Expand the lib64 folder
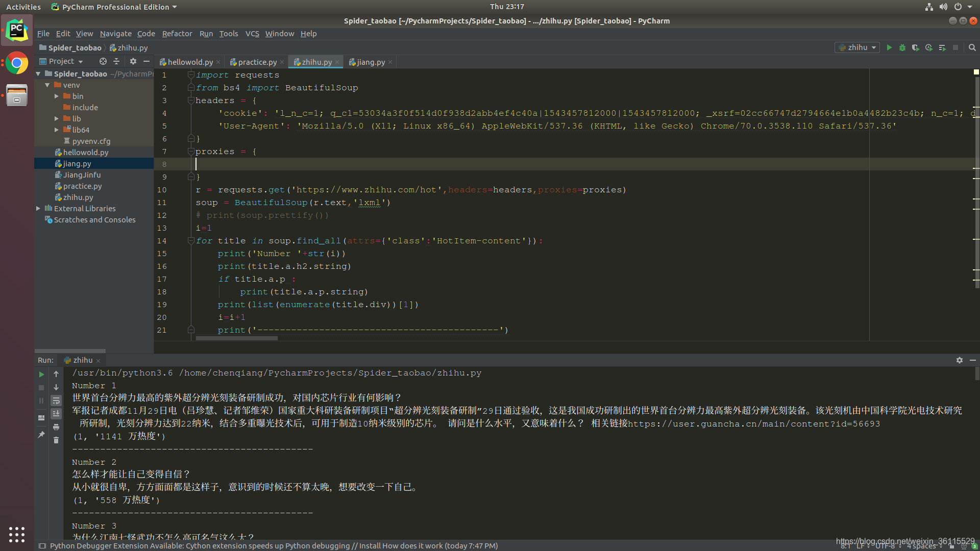The height and width of the screenshot is (551, 980). [57, 130]
